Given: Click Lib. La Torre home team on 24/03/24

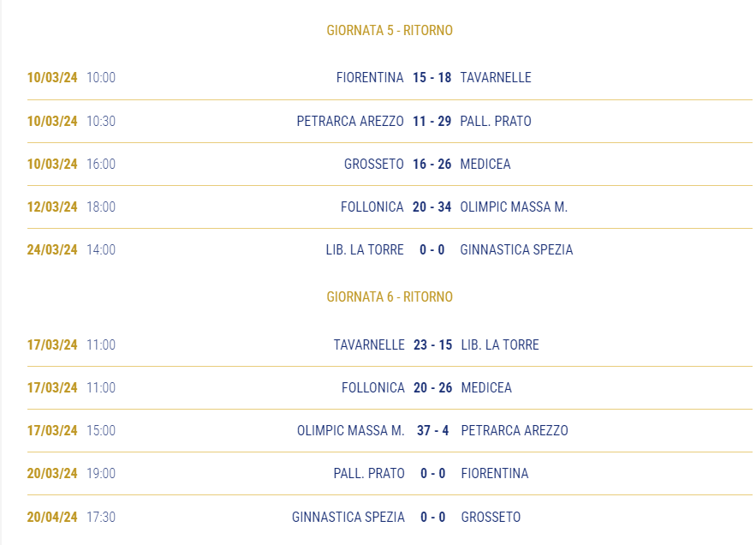Looking at the screenshot, I should (x=365, y=249).
